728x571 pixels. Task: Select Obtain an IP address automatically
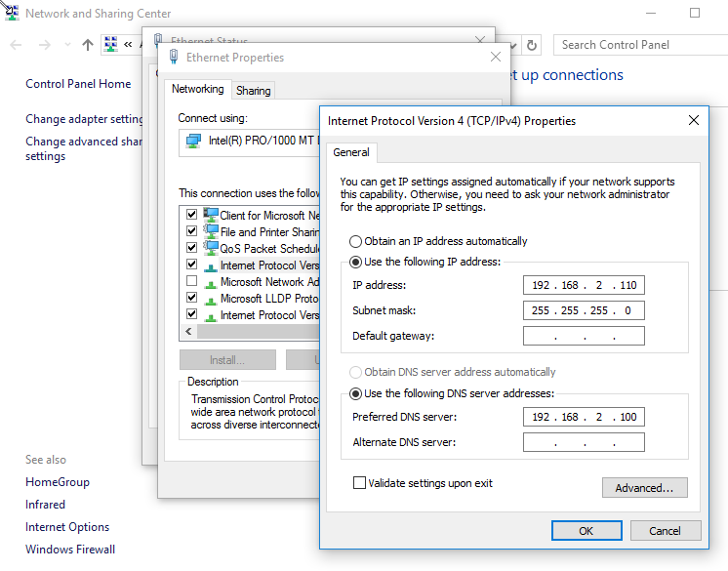(356, 241)
